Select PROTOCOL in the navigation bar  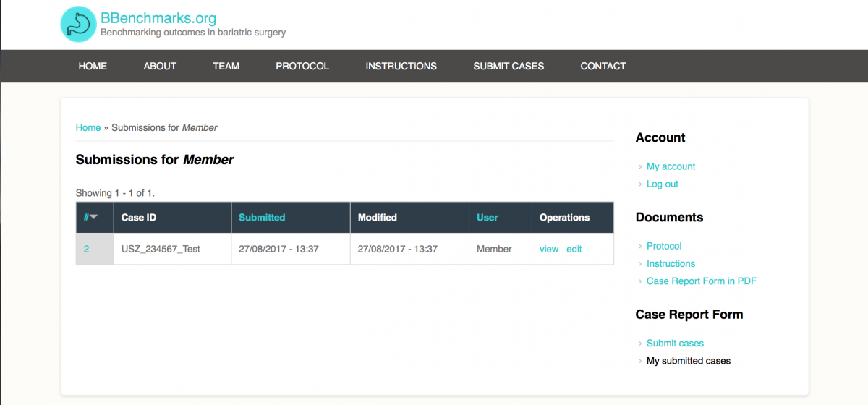[302, 66]
